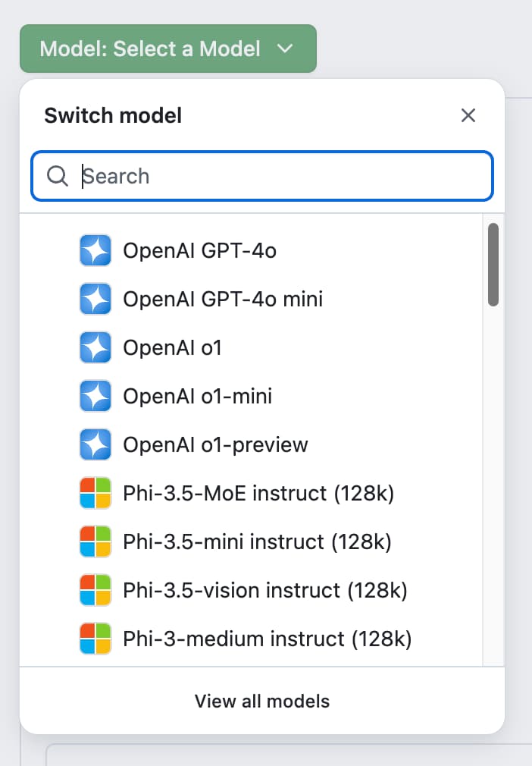
Task: Choose OpenAI o1-preview from the model list
Action: [215, 444]
